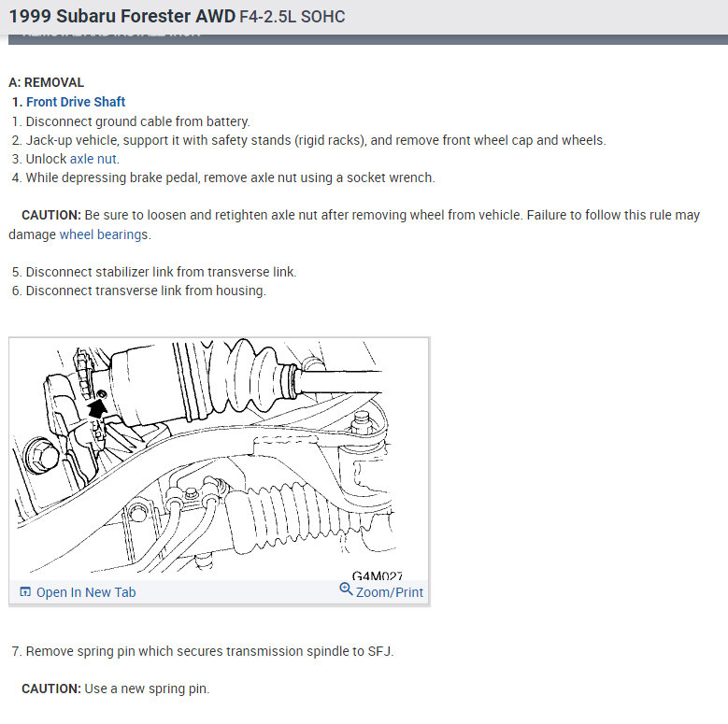Viewport: 728px width, 724px height.
Task: Click the Use a new spring pin caution
Action: [x=116, y=689]
